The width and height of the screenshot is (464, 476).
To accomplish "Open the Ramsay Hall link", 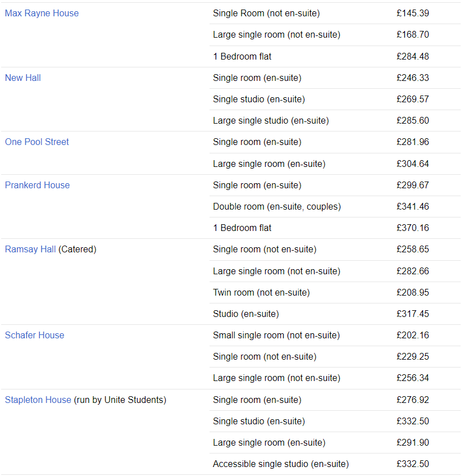I will click(30, 249).
